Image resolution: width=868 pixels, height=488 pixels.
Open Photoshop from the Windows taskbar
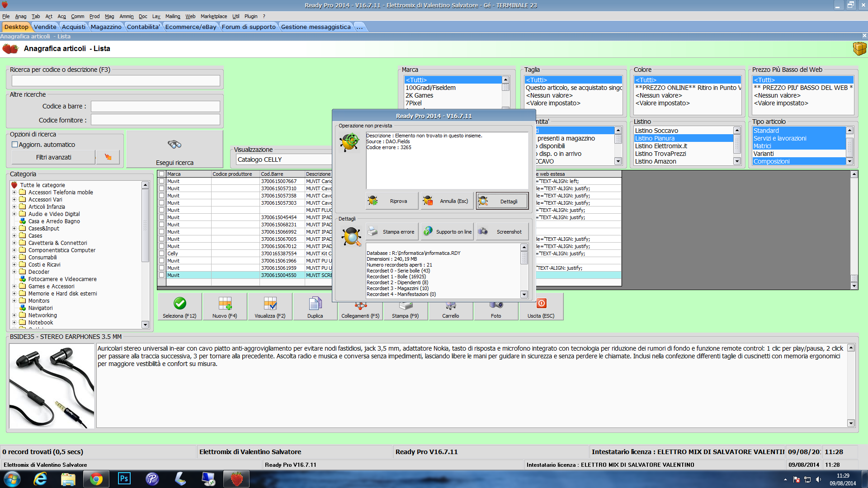pos(124,479)
